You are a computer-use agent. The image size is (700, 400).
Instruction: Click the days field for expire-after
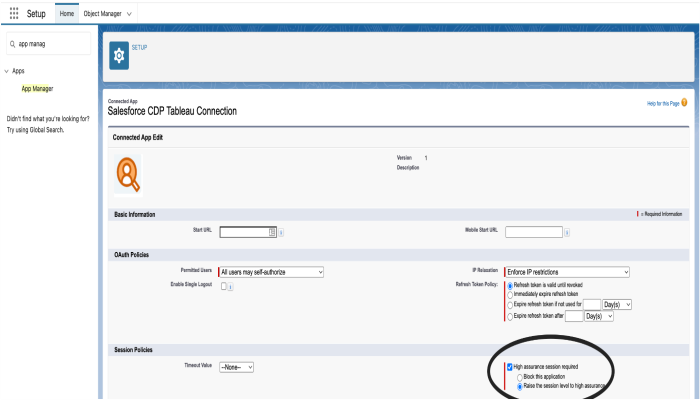pos(574,316)
